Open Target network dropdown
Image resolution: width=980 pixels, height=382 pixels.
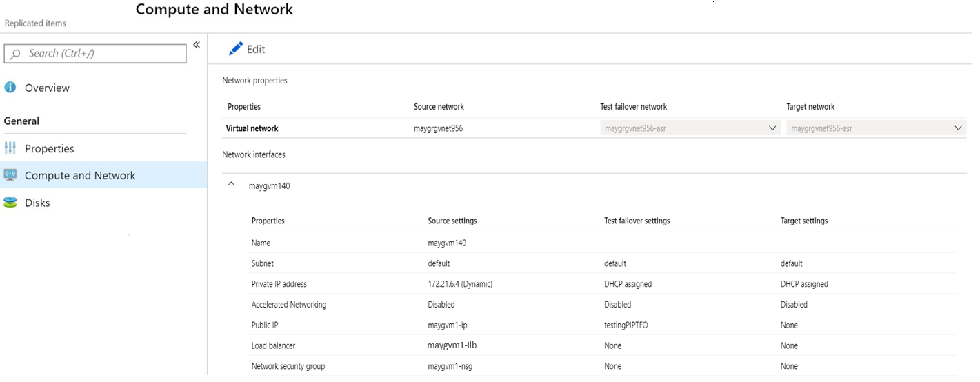pyautogui.click(x=959, y=128)
